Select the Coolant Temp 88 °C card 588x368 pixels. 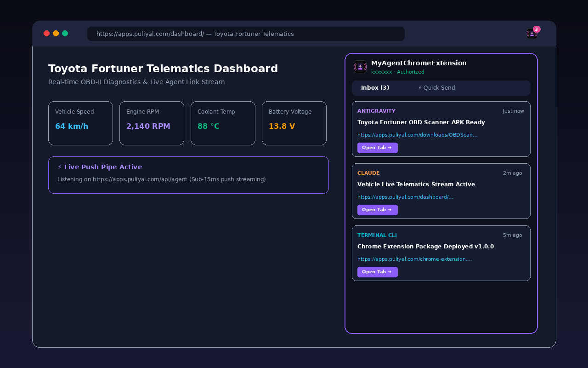point(223,123)
